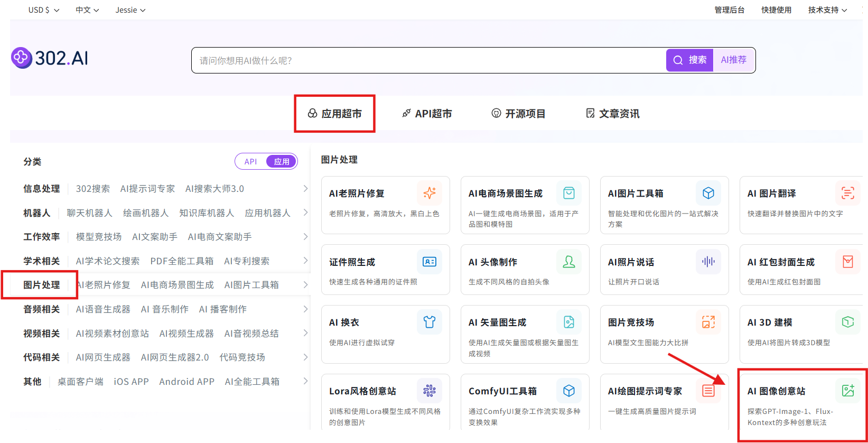Switch to the 文章资讯 tab
The height and width of the screenshot is (443, 868).
pyautogui.click(x=613, y=113)
